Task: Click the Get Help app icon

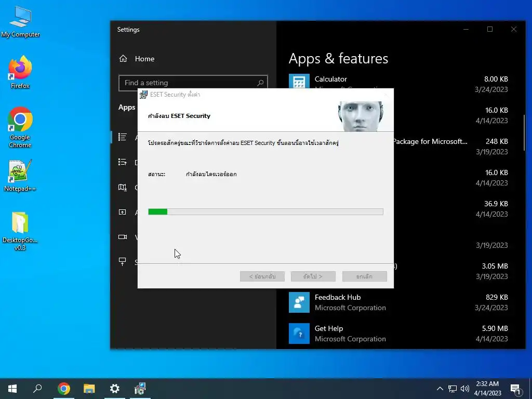Action: tap(299, 334)
